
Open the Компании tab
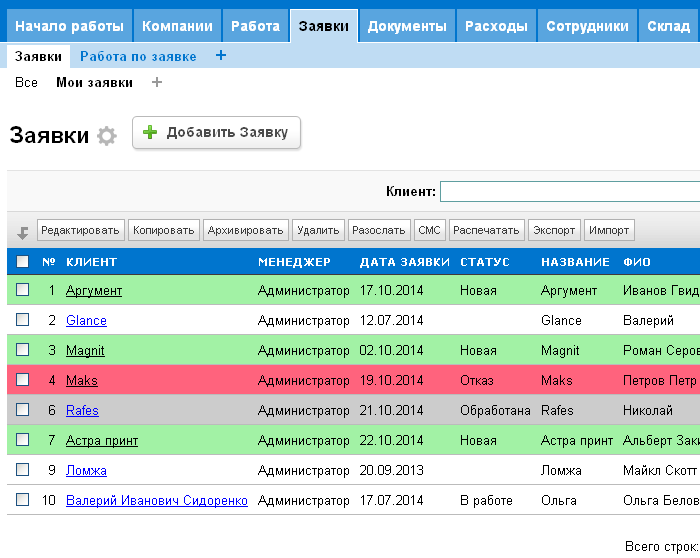coord(178,27)
